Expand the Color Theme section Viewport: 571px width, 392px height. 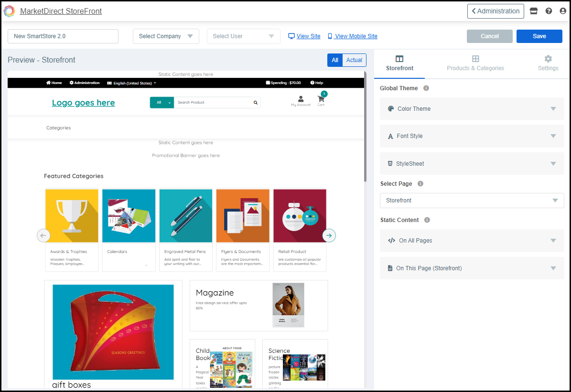point(472,109)
